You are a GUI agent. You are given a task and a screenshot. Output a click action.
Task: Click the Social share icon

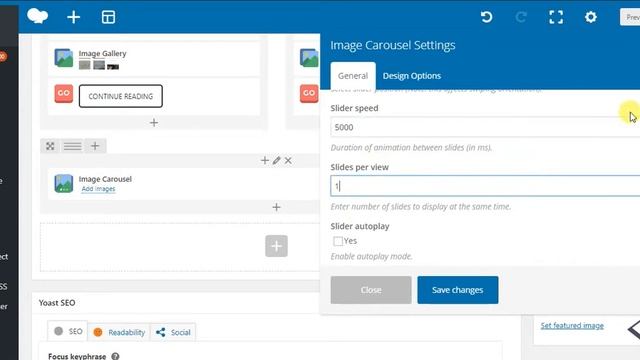pos(160,332)
